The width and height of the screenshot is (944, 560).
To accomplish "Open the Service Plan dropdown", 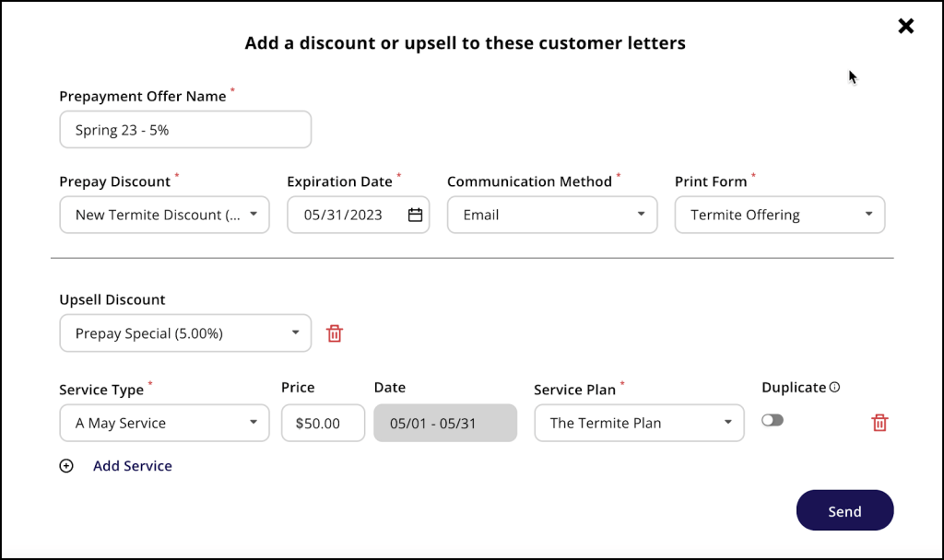I will click(639, 423).
